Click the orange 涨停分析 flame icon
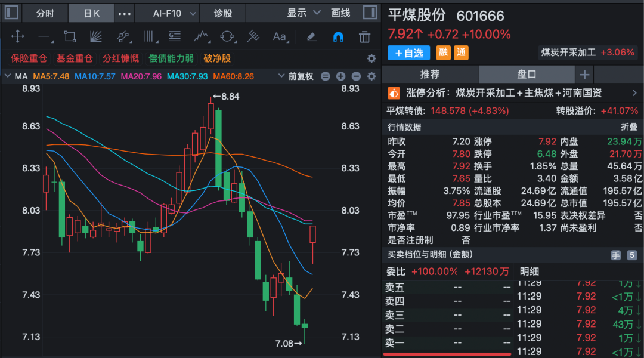 pyautogui.click(x=394, y=93)
